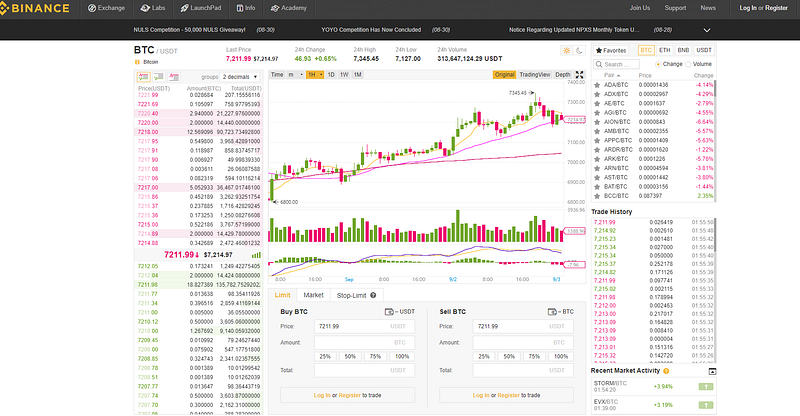The height and width of the screenshot is (416, 800).
Task: Favorite the AMB/BTC pair star
Action: [597, 131]
